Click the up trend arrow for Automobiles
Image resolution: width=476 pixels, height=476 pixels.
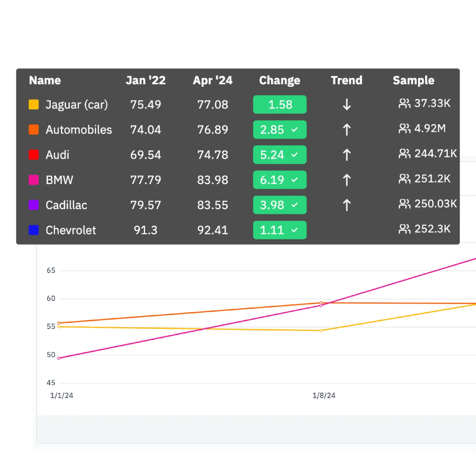click(x=347, y=130)
